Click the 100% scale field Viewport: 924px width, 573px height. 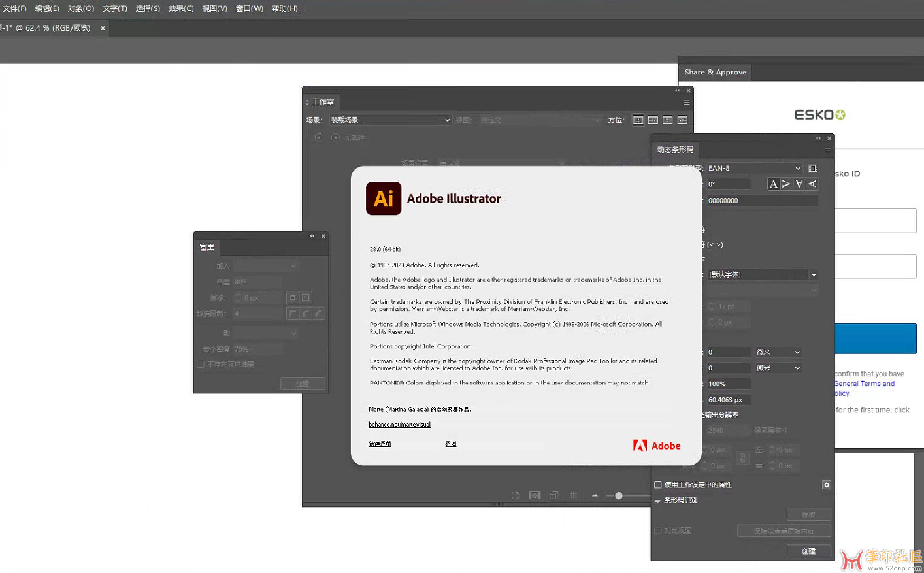click(729, 384)
